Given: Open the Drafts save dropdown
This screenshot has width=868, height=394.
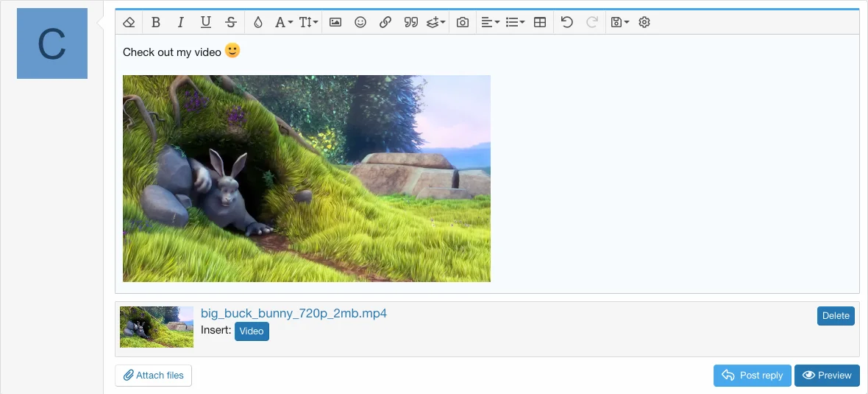Looking at the screenshot, I should coord(619,22).
